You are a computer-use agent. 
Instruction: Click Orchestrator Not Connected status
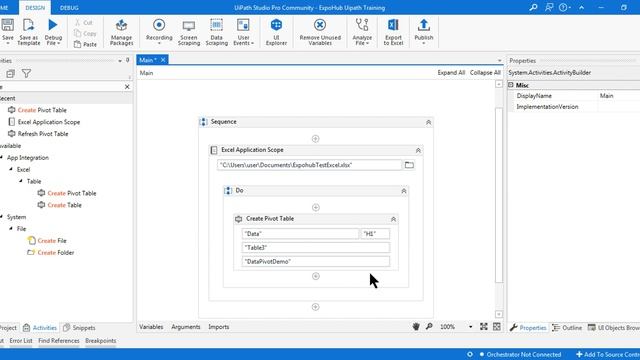click(520, 354)
